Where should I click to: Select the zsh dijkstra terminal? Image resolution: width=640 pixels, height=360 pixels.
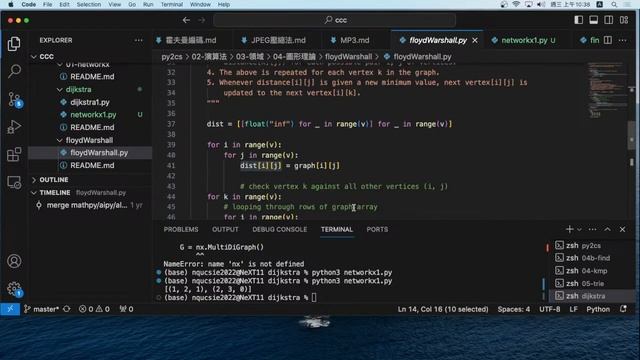tap(591, 296)
